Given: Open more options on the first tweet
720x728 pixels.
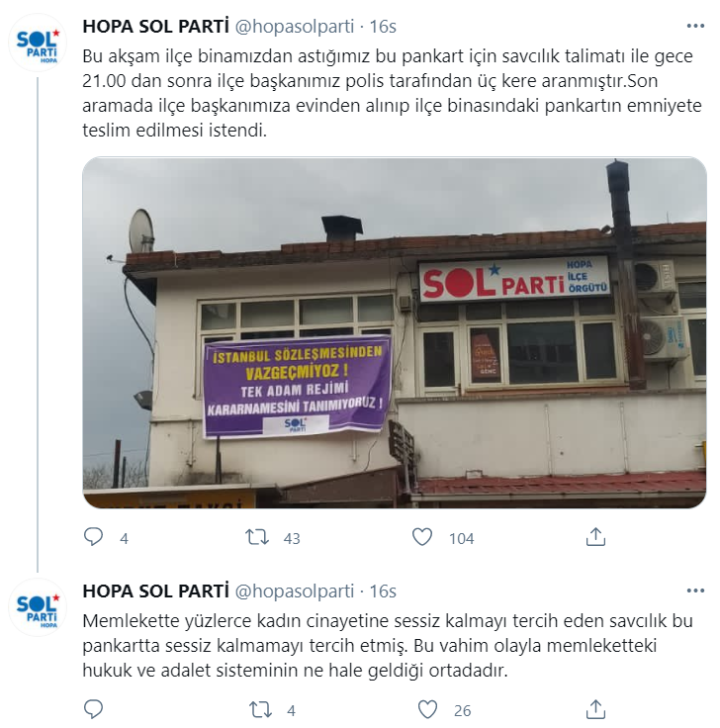Looking at the screenshot, I should [x=695, y=26].
